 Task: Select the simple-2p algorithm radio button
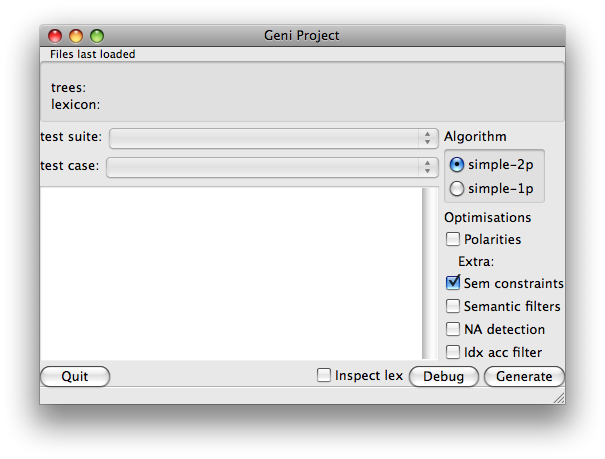[457, 165]
